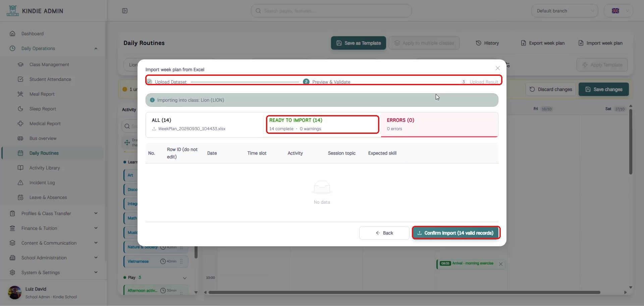
Task: Click Save as Template button
Action: coord(359,43)
